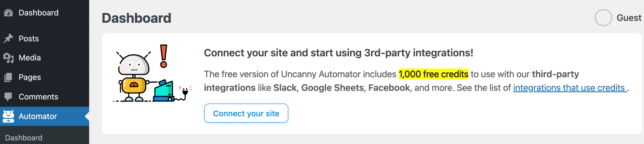Click the red exclamation mark icon

(x=164, y=56)
